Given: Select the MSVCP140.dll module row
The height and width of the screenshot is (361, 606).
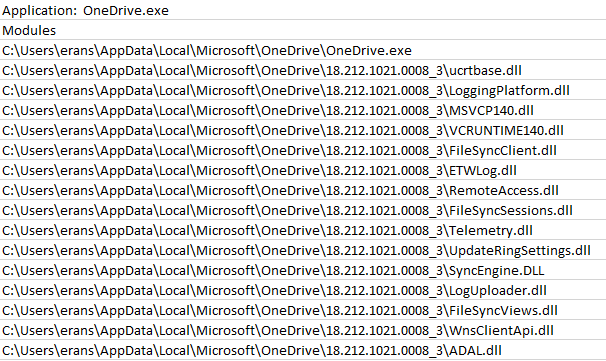Looking at the screenshot, I should point(303,110).
